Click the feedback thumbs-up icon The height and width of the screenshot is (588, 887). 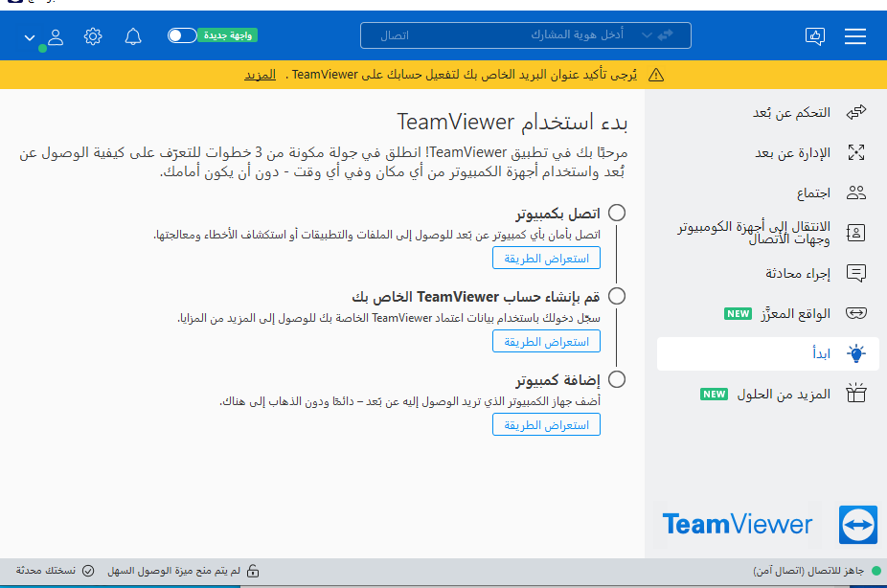[x=814, y=36]
